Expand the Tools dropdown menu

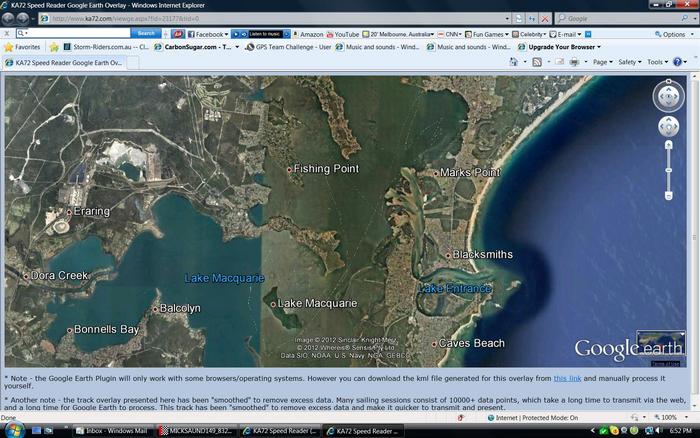(x=657, y=62)
